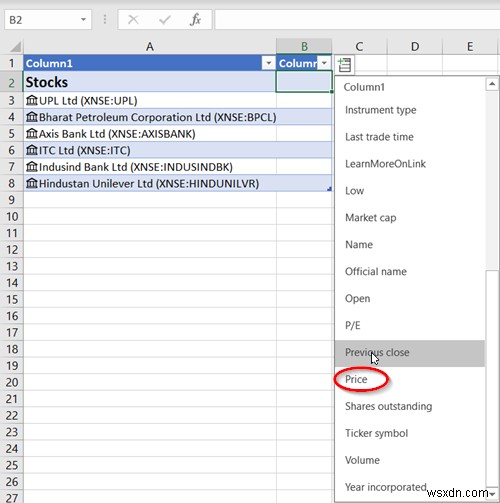Click the formula bar cancel X icon
This screenshot has width=500, height=503.
pos(133,20)
